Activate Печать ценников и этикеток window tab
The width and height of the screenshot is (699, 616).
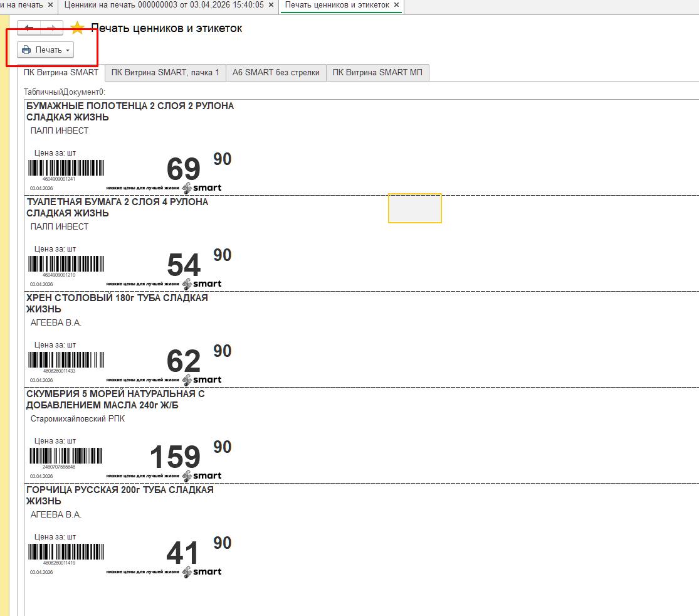tap(337, 5)
